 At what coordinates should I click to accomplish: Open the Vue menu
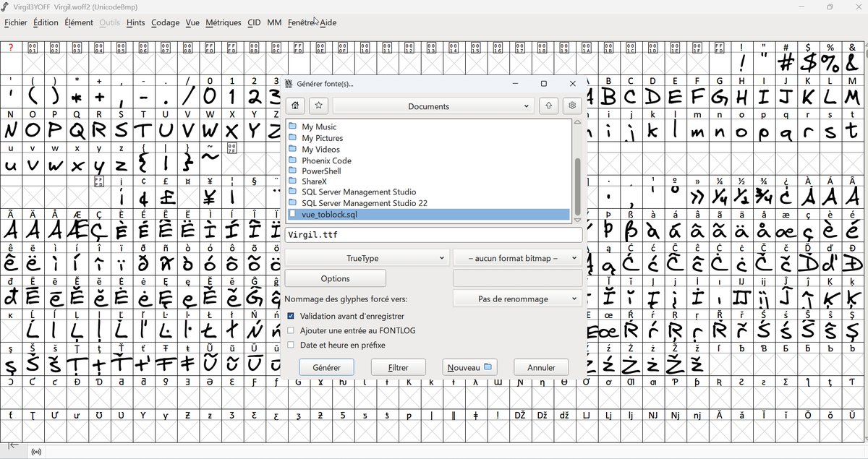192,22
